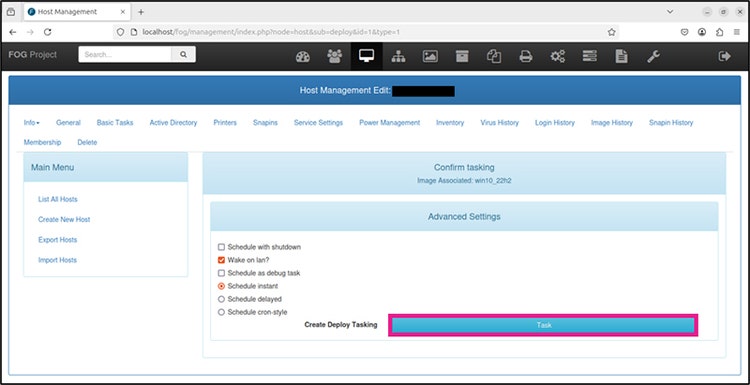
Task: Open the FOG dashboard icon
Action: [x=303, y=56]
